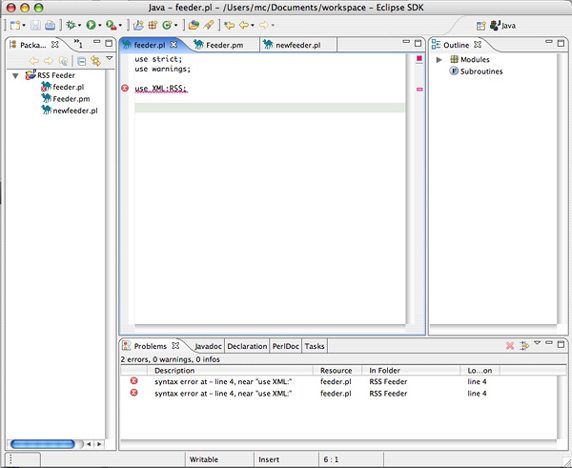This screenshot has width=572, height=468.
Task: Click the Package Explorer forward arrow
Action: [x=48, y=61]
